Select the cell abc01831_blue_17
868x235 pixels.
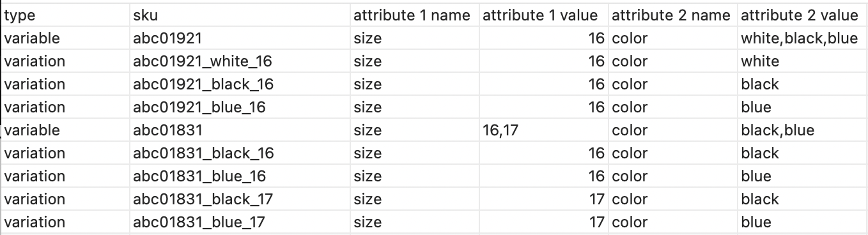[240, 222]
